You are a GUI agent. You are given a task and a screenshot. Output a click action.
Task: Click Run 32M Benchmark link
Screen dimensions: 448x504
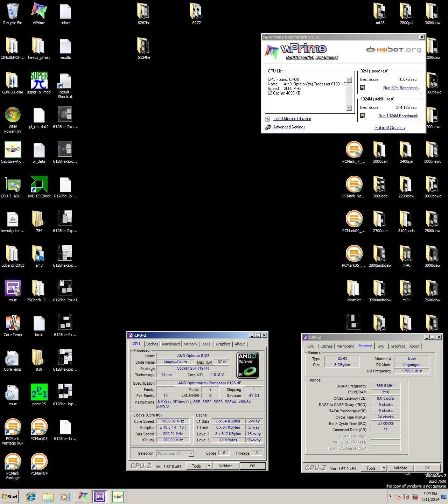pyautogui.click(x=401, y=88)
